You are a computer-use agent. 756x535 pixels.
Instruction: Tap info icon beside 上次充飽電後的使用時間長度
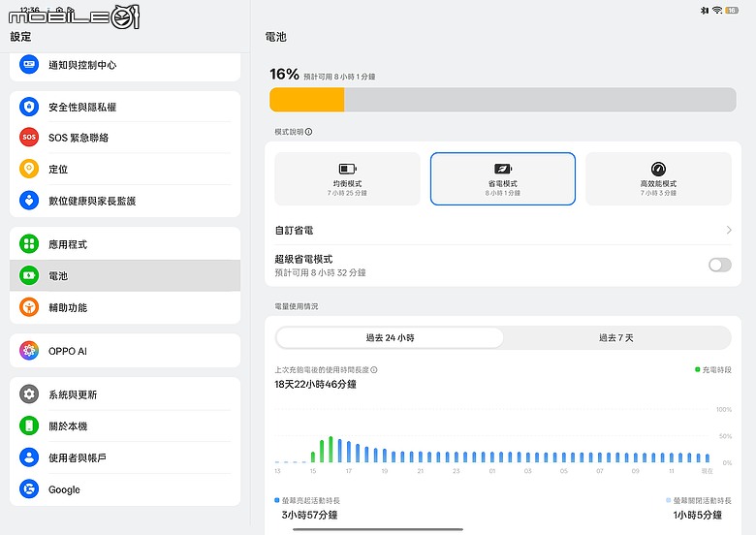coord(374,369)
